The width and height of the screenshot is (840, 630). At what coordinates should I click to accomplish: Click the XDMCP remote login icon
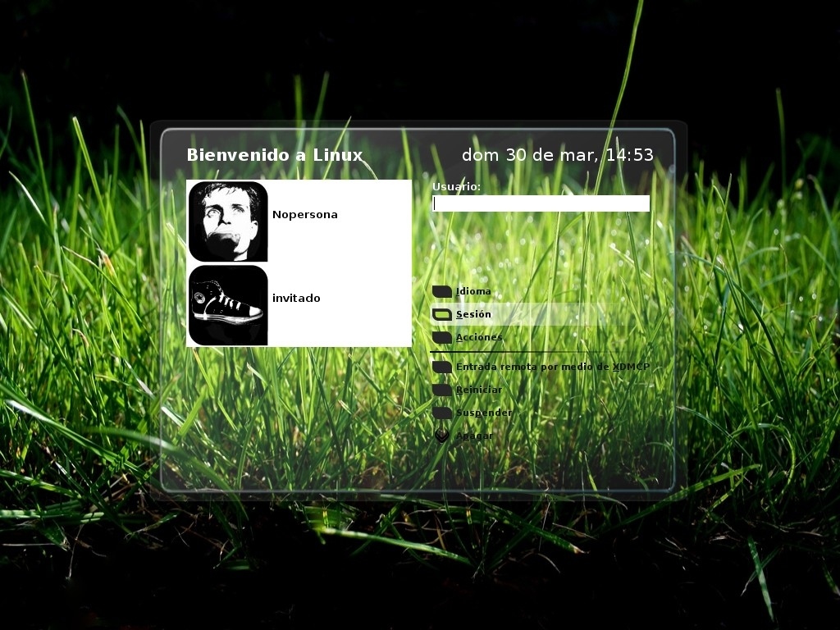click(442, 367)
